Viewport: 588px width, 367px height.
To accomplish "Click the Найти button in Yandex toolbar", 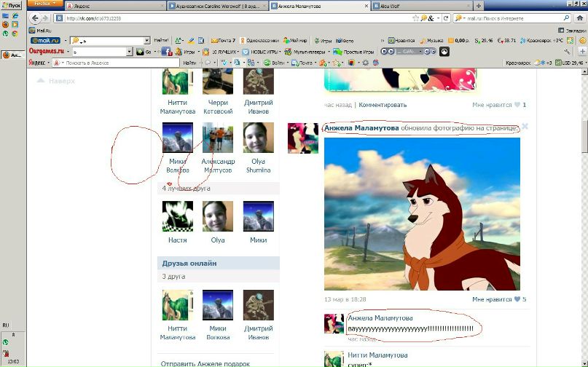I will tap(189, 63).
